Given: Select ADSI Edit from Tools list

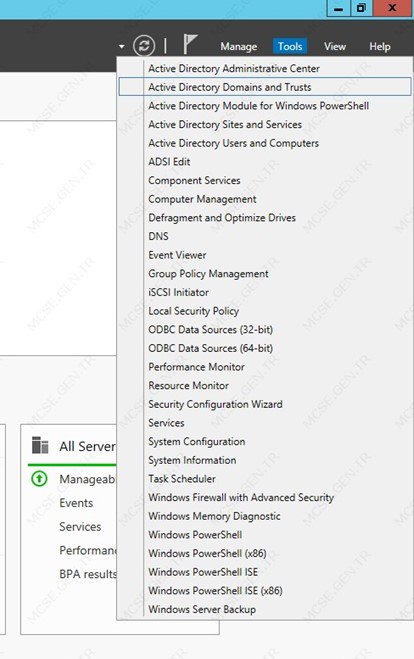Looking at the screenshot, I should tap(169, 162).
